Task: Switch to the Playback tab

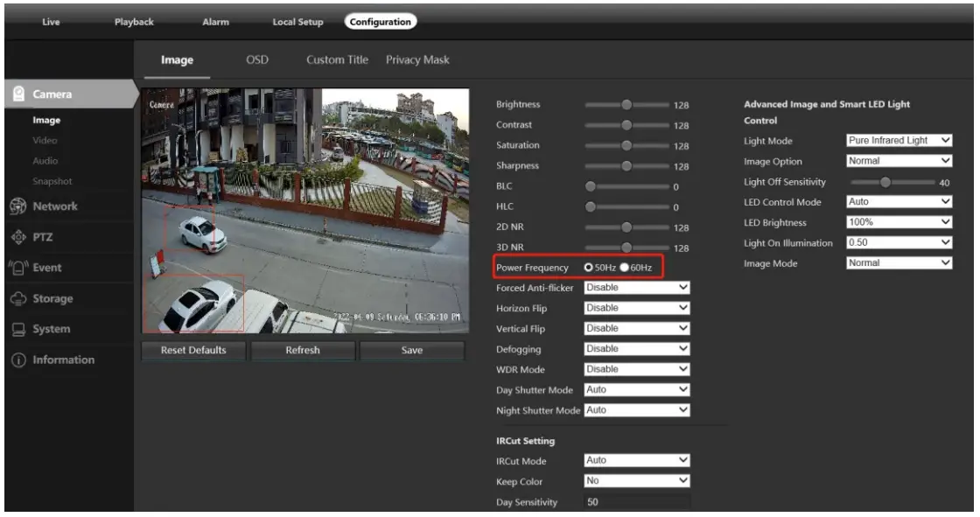Action: pos(134,22)
